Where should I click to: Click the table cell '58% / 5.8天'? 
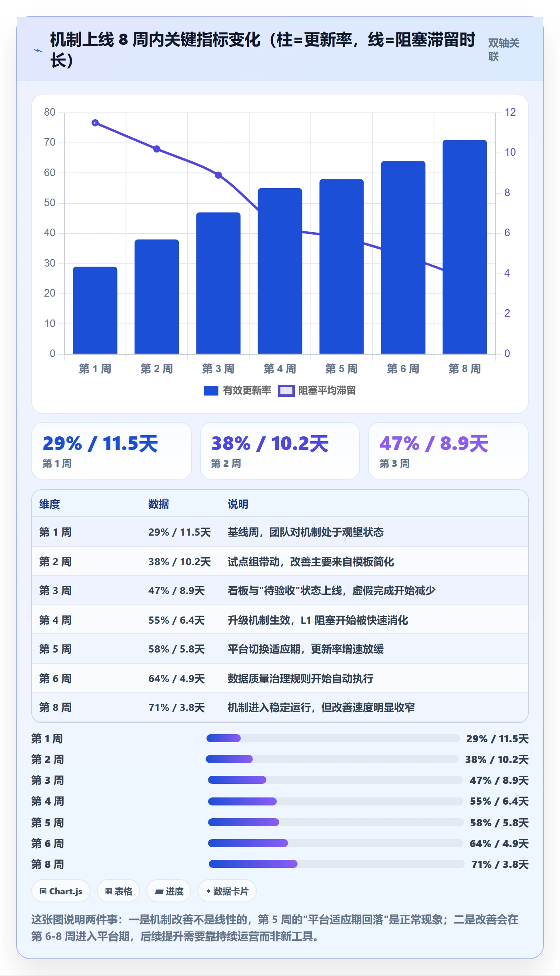click(x=176, y=649)
